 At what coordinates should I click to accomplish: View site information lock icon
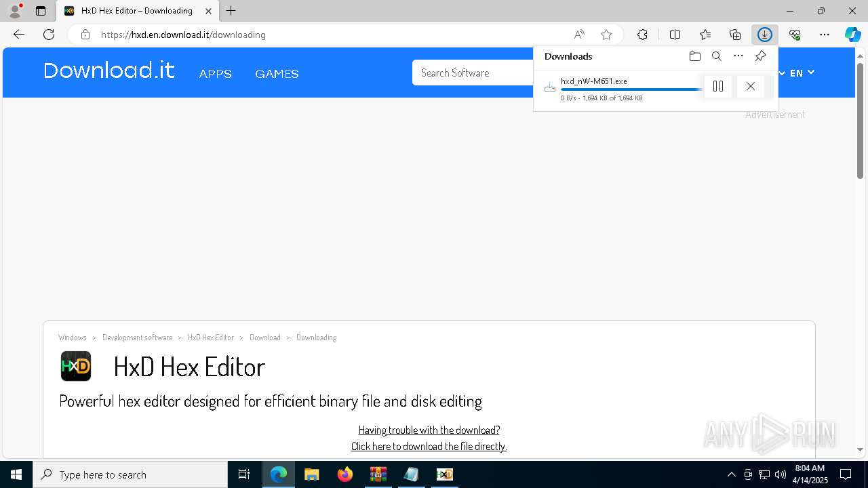[x=85, y=35]
